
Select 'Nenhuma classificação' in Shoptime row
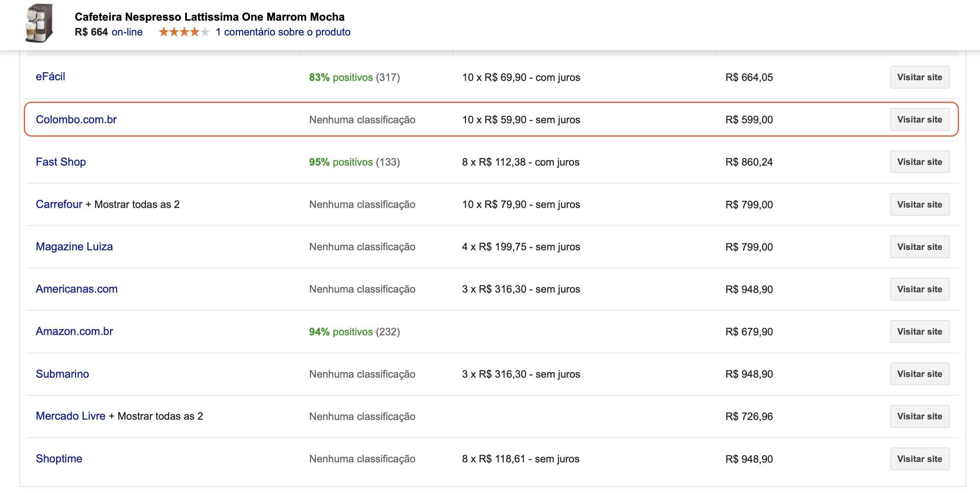coord(362,459)
